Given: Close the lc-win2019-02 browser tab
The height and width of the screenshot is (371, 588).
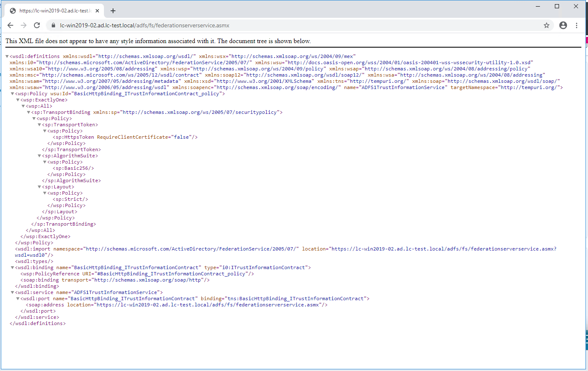Looking at the screenshot, I should tap(97, 11).
